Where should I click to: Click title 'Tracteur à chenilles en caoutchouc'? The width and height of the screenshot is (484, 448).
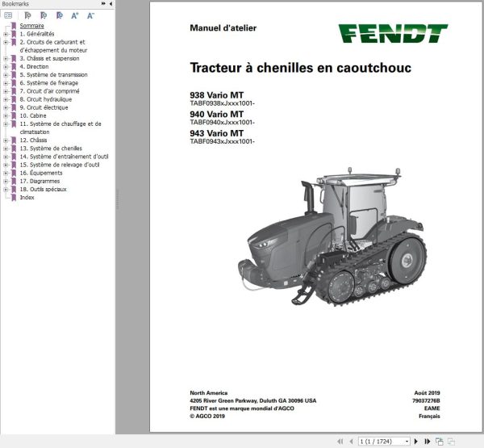coord(300,68)
